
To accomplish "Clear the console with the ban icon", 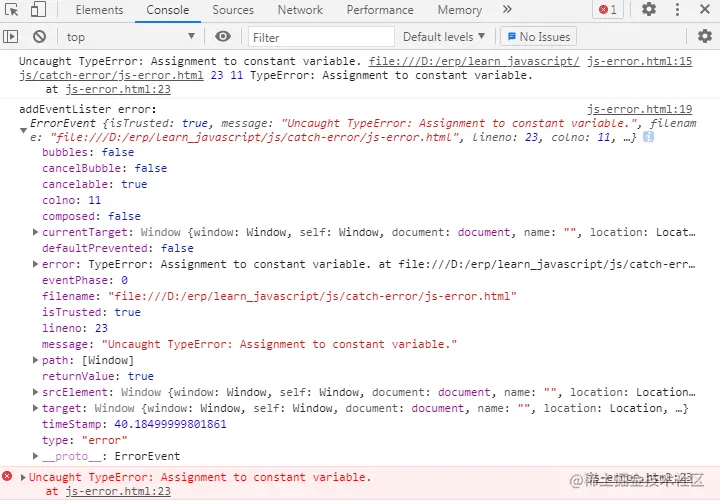I will (x=39, y=36).
